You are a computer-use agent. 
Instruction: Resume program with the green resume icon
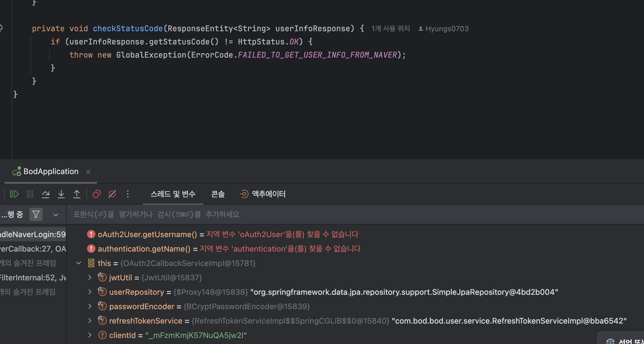(14, 194)
